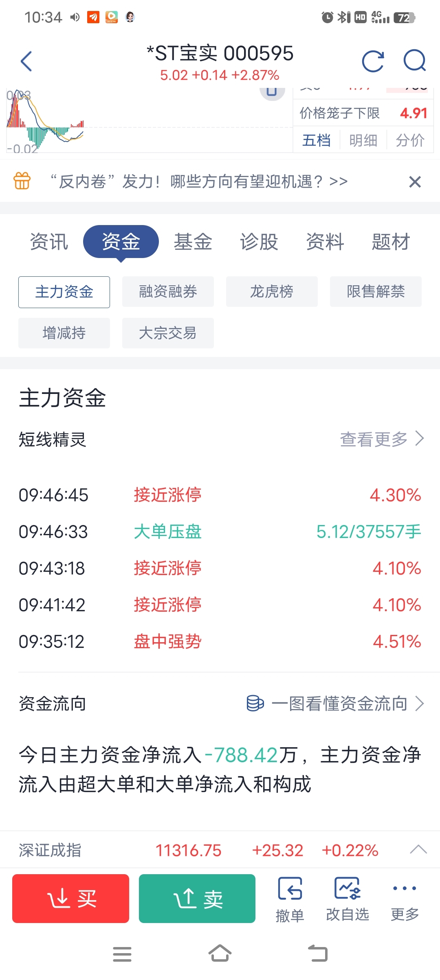Switch to the 分价 view
Image resolution: width=440 pixels, height=980 pixels.
tap(410, 140)
